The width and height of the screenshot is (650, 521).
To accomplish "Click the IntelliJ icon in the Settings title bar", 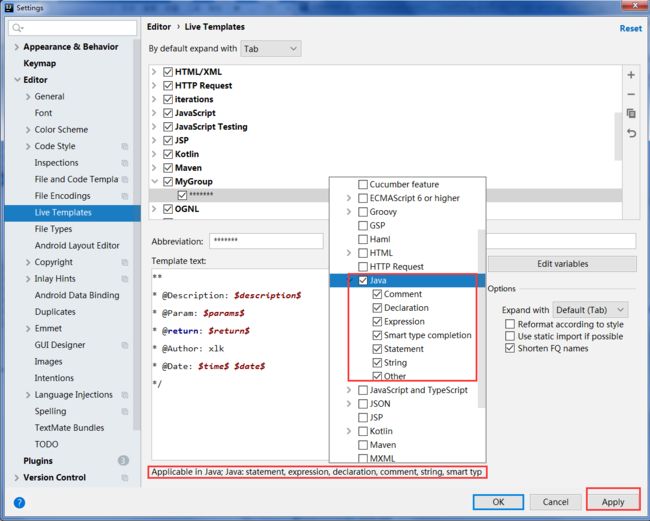I will [9, 7].
